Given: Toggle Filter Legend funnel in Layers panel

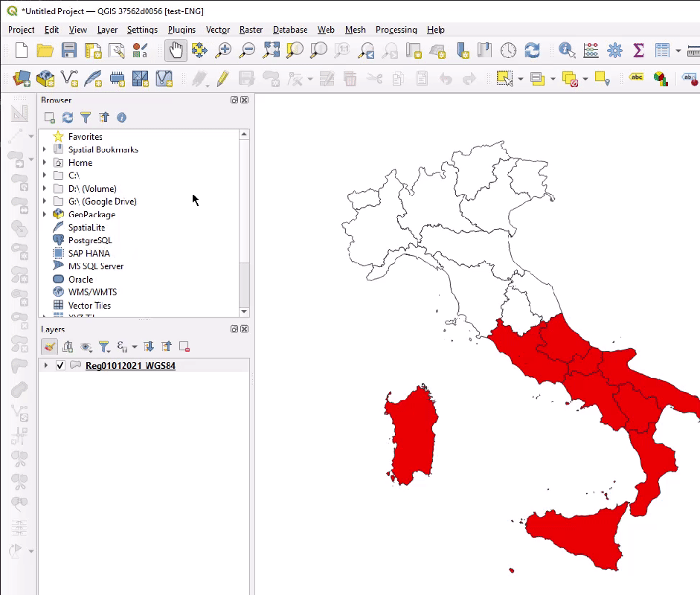Looking at the screenshot, I should tap(104, 347).
